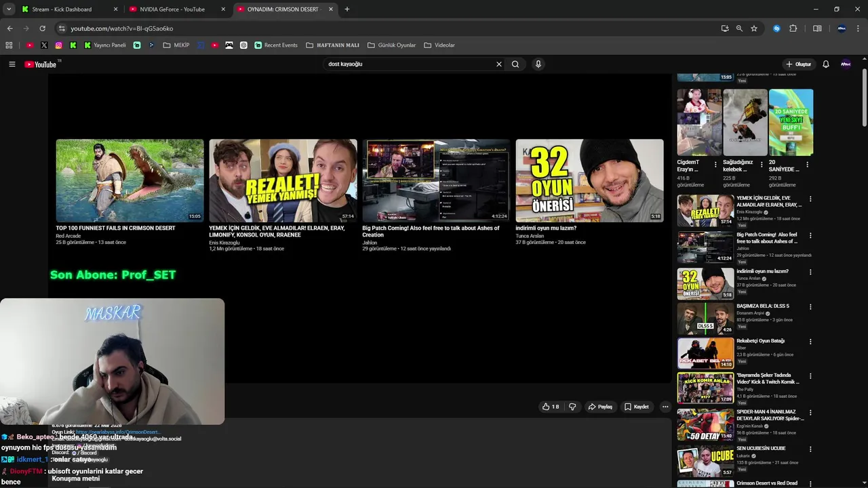868x488 pixels.
Task: Open the reading mode side panel icon
Action: 817,28
